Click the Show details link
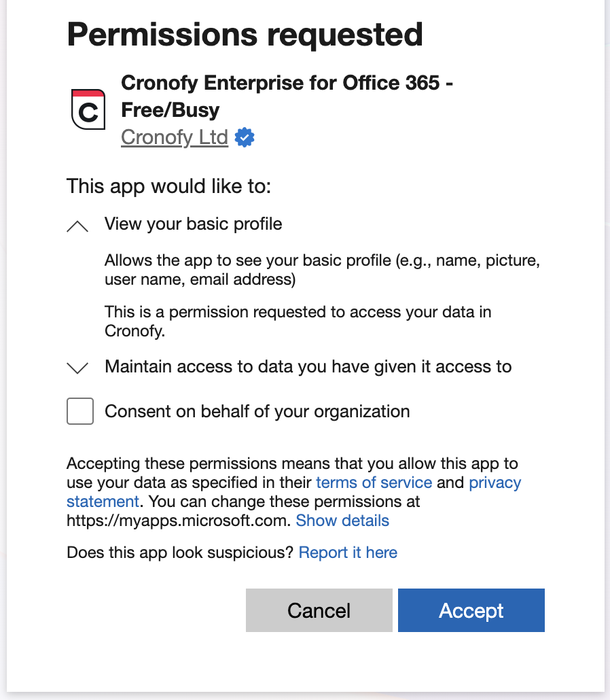The image size is (610, 700). click(342, 521)
